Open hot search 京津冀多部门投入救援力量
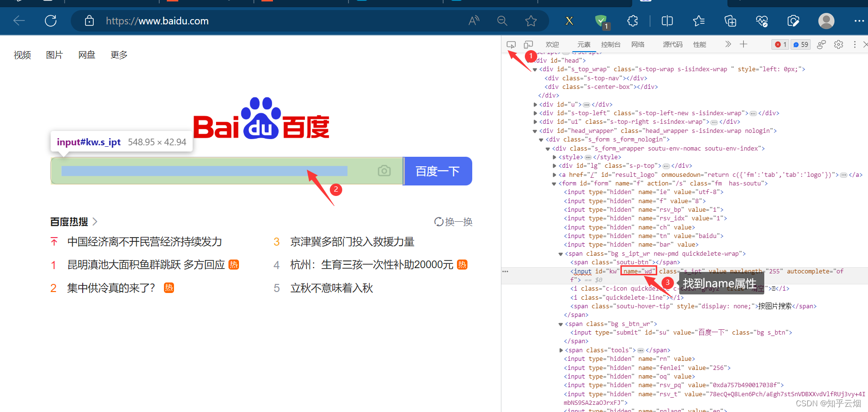The image size is (868, 412). [x=352, y=242]
